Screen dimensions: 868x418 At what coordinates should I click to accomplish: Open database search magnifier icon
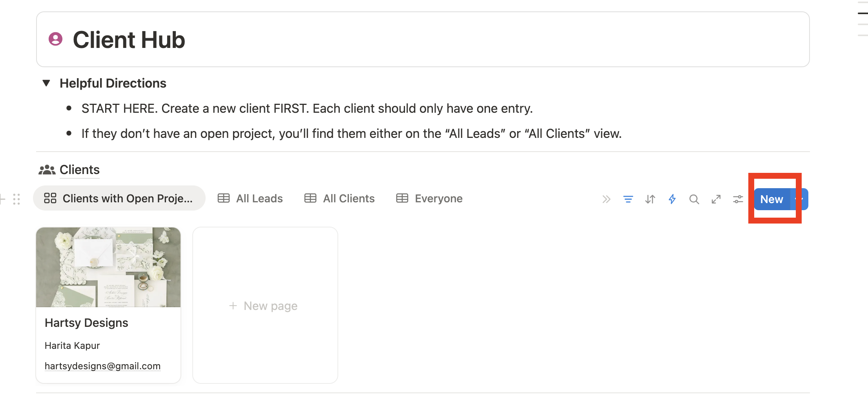[694, 199]
